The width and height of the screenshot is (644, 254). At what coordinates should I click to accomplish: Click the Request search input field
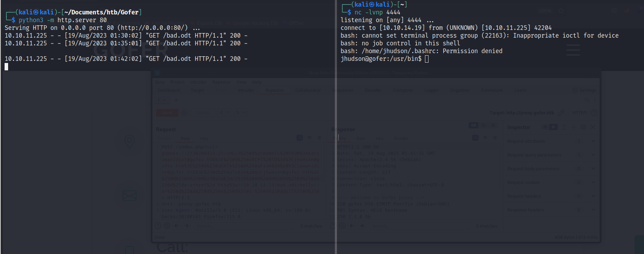pyautogui.click(x=243, y=226)
